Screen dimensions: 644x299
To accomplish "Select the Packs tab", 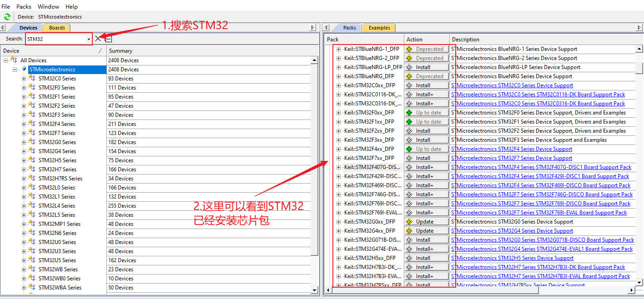I will [349, 28].
